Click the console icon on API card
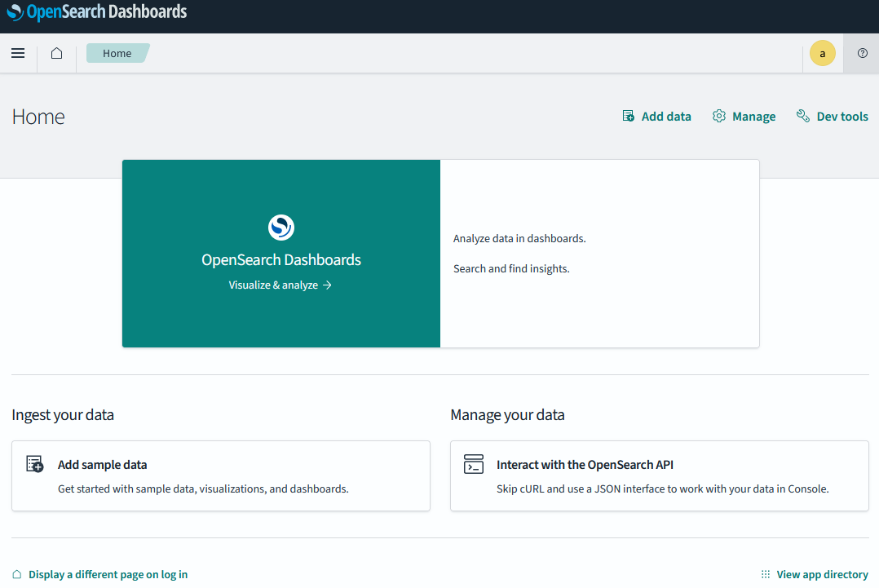This screenshot has height=588, width=879. [x=474, y=464]
